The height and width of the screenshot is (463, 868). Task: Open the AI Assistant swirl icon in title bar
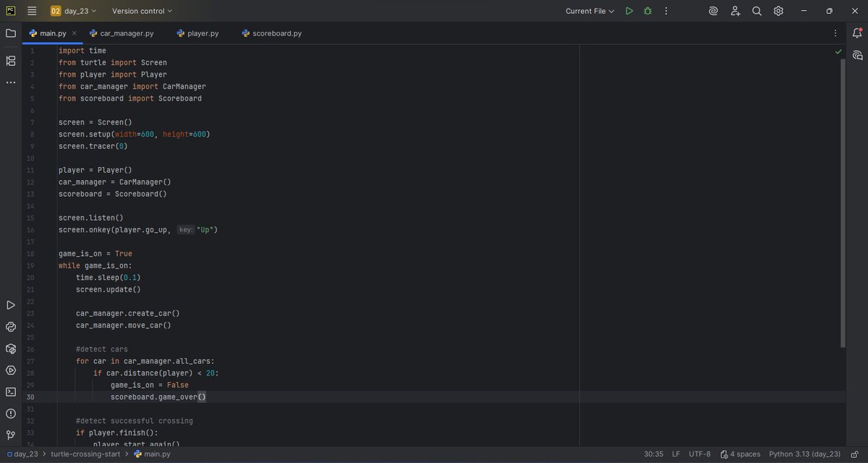(713, 11)
